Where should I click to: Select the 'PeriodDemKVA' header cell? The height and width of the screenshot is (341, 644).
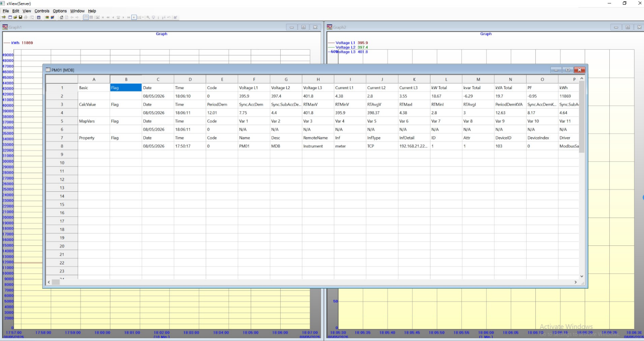tap(511, 104)
